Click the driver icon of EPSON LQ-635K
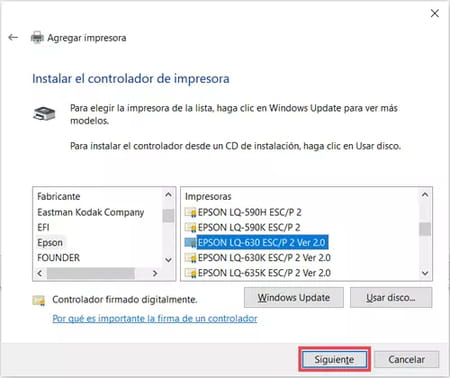This screenshot has height=378, width=450. tap(190, 273)
